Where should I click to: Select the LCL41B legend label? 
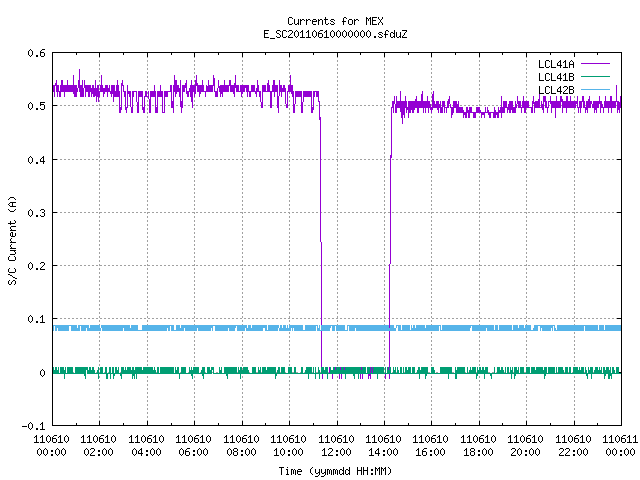click(556, 77)
